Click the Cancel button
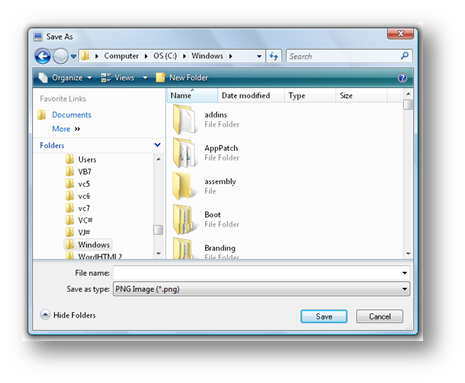Viewport: 465px width, 383px height. (x=379, y=316)
